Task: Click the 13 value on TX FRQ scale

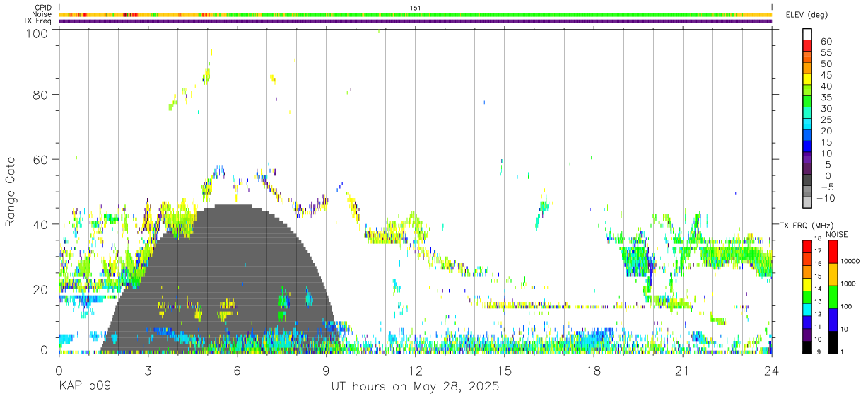Action: click(x=816, y=301)
